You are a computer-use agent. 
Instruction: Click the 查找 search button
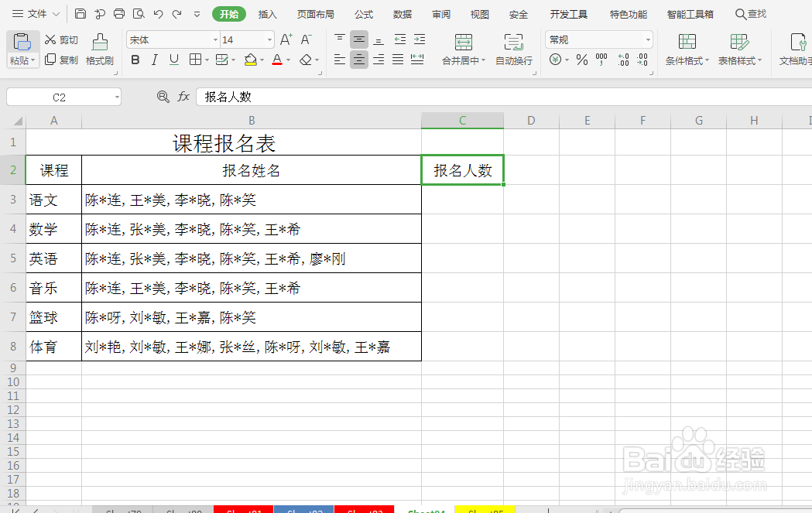(x=751, y=14)
